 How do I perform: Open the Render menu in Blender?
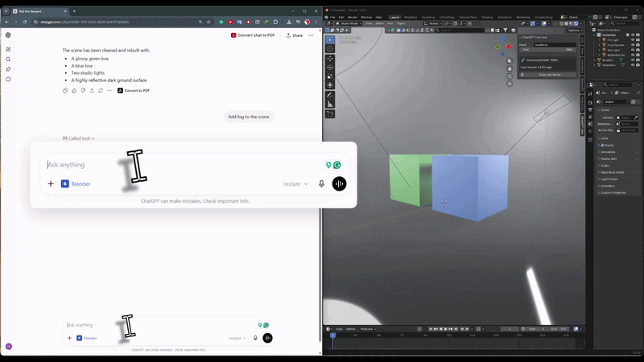point(353,17)
